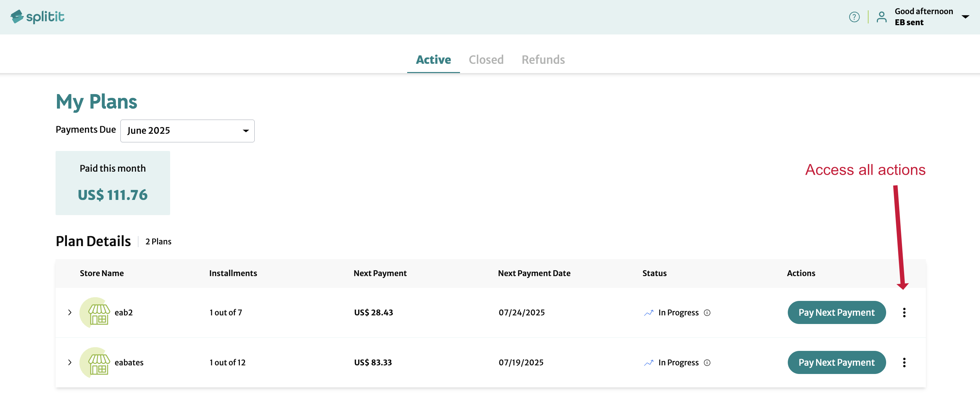Switch to the Refunds tab
This screenshot has width=980, height=395.
pyautogui.click(x=543, y=60)
